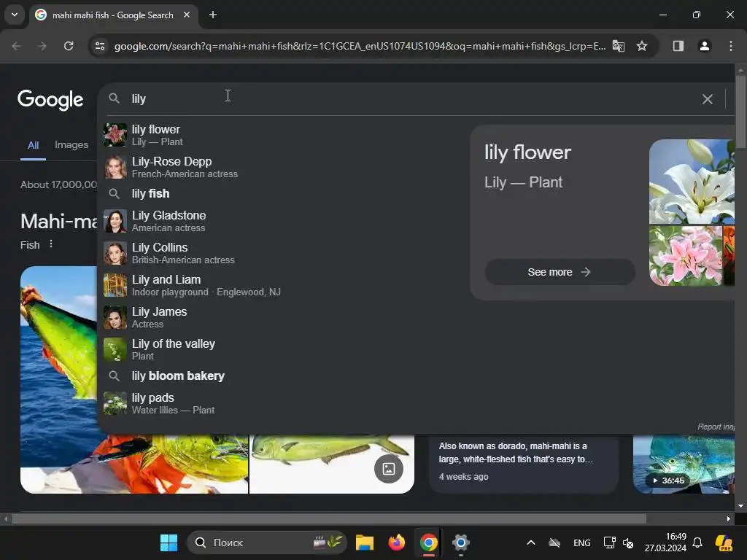Go forward using the browser forward arrow

(x=42, y=46)
